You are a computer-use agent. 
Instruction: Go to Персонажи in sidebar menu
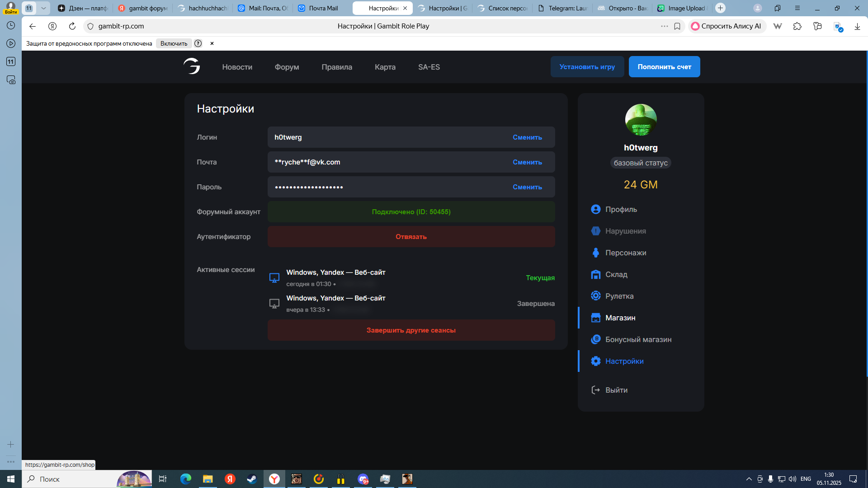tap(625, 253)
